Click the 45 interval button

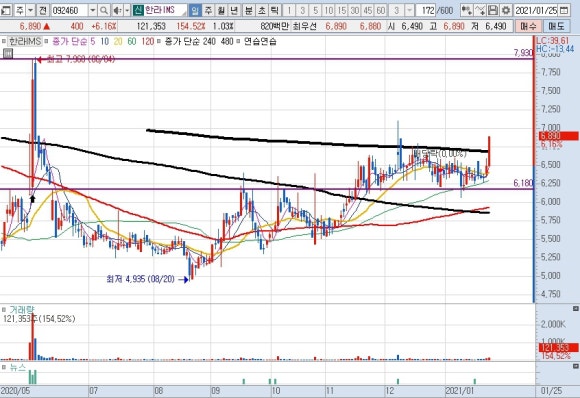pyautogui.click(x=367, y=10)
